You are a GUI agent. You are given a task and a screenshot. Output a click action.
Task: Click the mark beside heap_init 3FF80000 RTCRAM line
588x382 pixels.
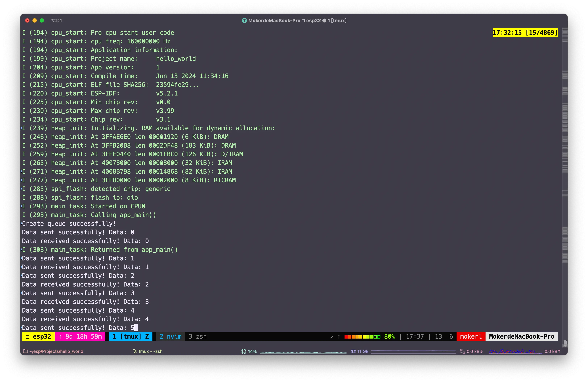(21, 180)
